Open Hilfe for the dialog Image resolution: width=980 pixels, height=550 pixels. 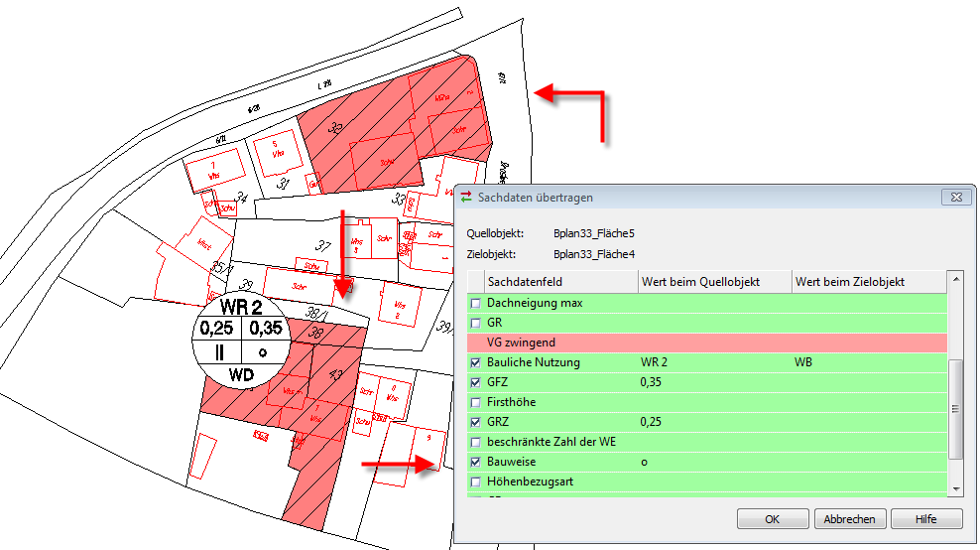coord(926,519)
